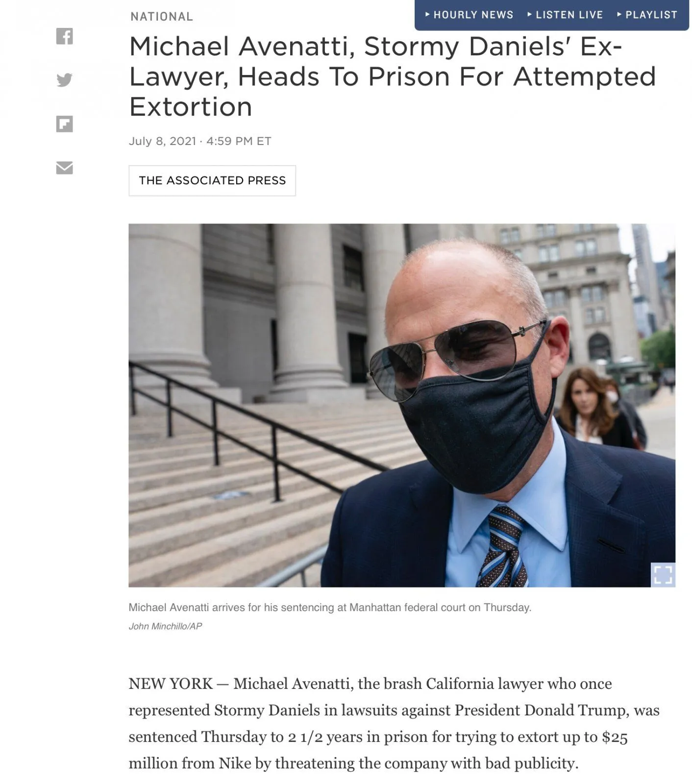The width and height of the screenshot is (692, 784).
Task: Share the article on Twitter
Action: click(x=64, y=80)
